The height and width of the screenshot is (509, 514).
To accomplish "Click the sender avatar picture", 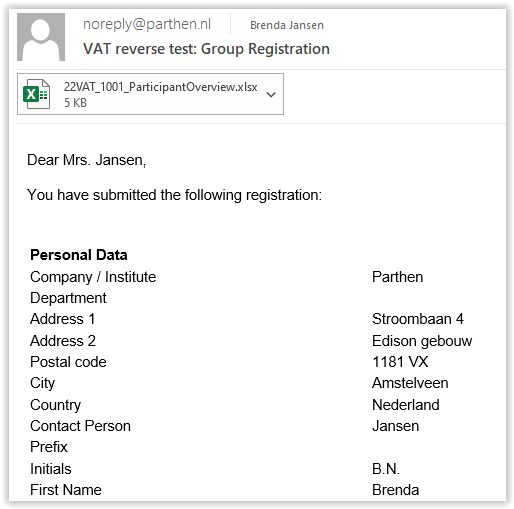I will tap(41, 37).
